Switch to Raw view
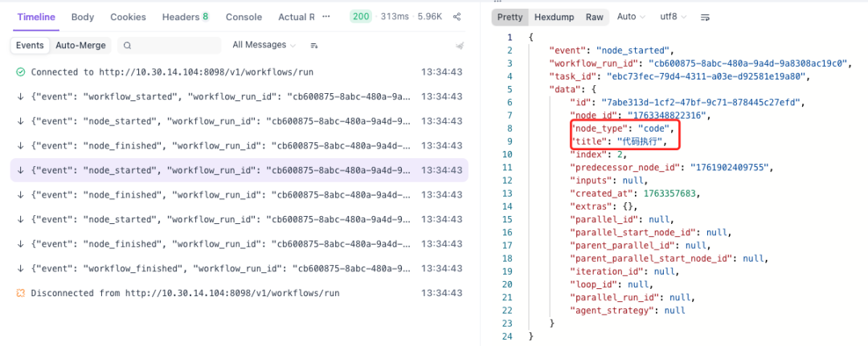Viewport: 868px width, 346px height. (x=595, y=17)
